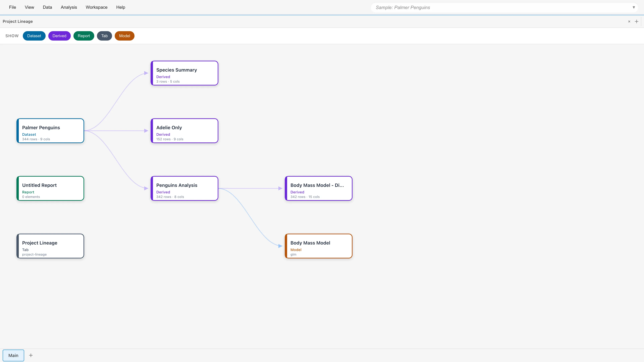Switch to the Main tab
644x362 pixels.
tap(13, 355)
